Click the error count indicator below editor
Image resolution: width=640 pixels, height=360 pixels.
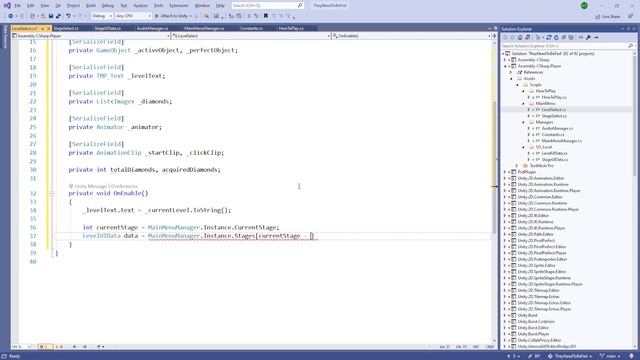click(x=45, y=347)
